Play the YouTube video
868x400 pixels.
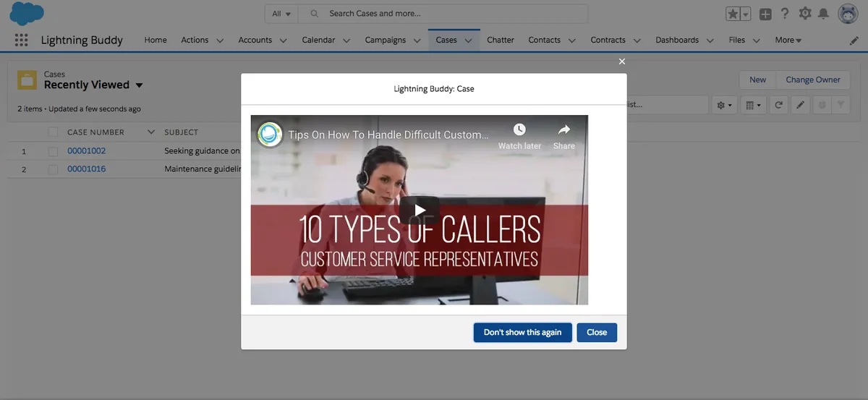tap(420, 210)
